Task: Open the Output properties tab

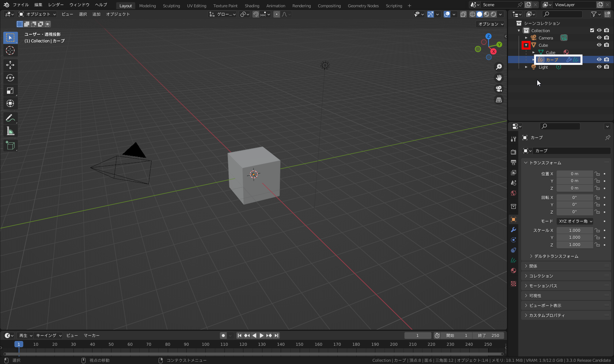Action: click(x=513, y=162)
